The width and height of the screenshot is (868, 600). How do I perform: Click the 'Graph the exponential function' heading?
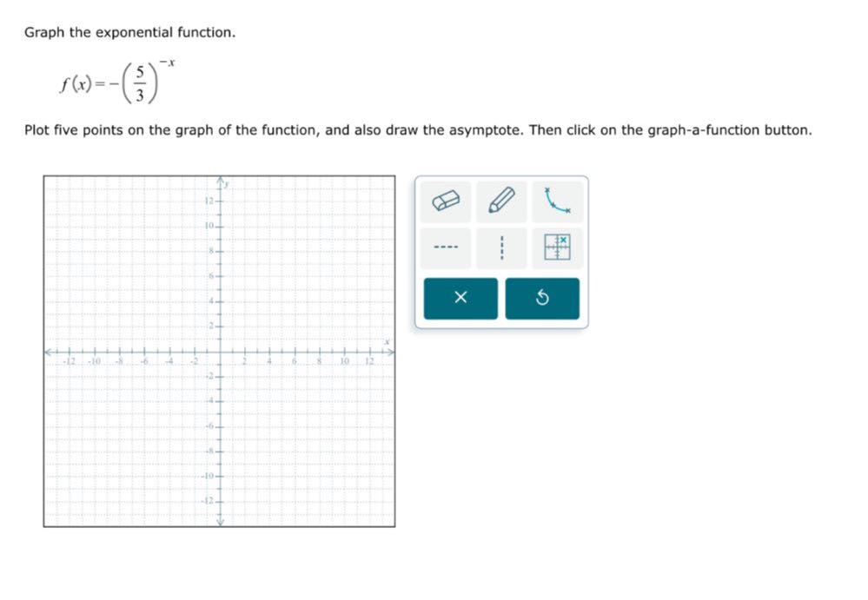130,33
